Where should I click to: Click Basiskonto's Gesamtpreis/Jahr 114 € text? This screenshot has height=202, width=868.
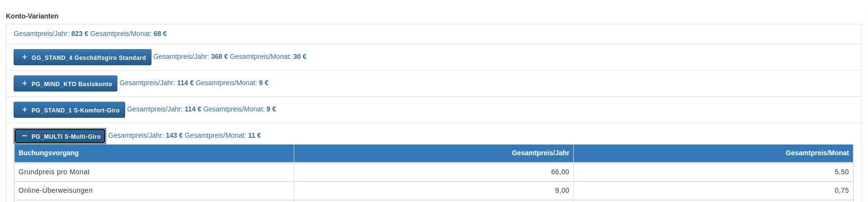[156, 83]
